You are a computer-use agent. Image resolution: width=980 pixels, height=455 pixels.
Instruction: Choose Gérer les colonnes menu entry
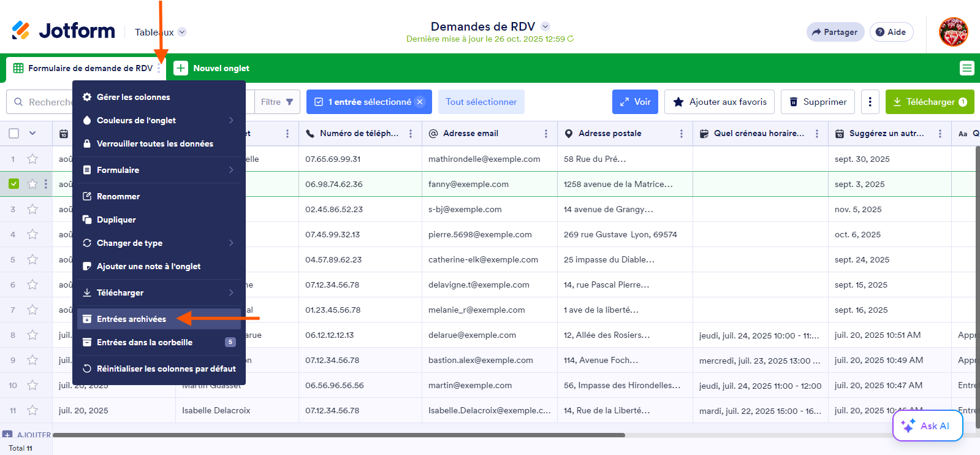point(133,97)
